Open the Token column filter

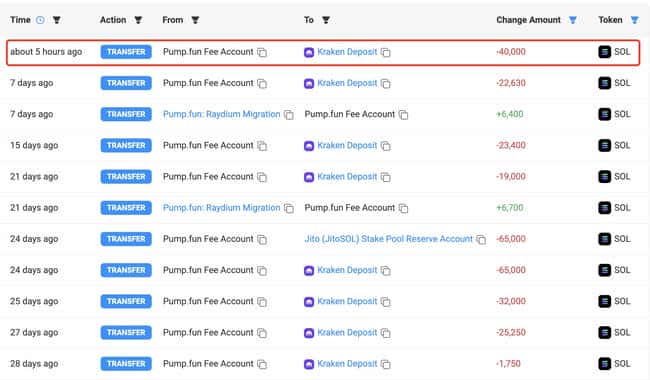[x=635, y=20]
